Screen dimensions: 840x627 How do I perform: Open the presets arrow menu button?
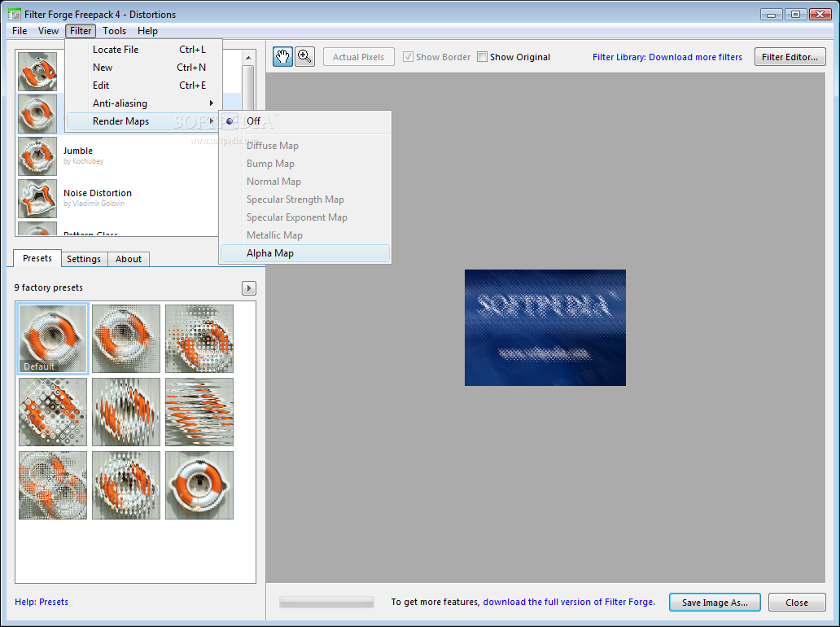[248, 288]
